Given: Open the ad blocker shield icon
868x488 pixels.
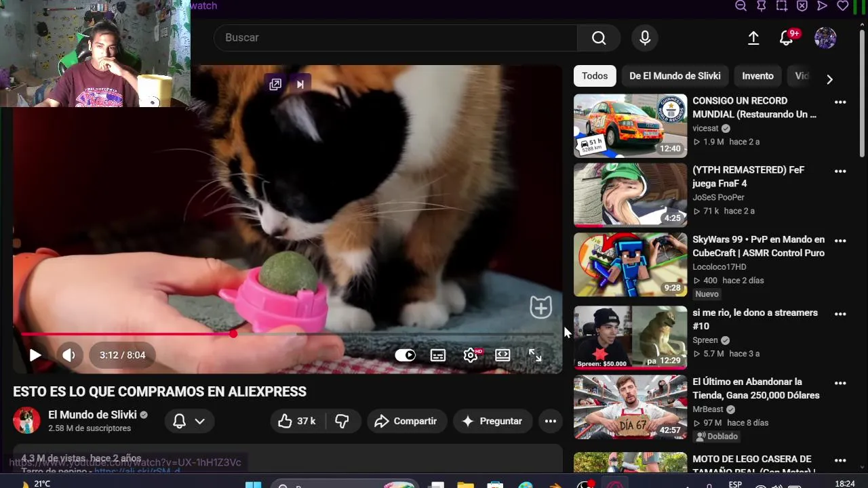Looking at the screenshot, I should pyautogui.click(x=802, y=6).
